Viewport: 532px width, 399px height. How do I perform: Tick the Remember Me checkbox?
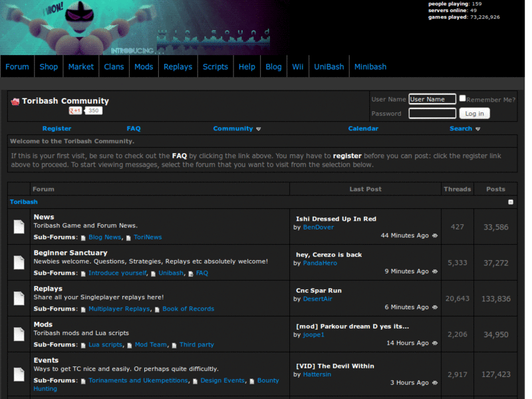point(462,98)
